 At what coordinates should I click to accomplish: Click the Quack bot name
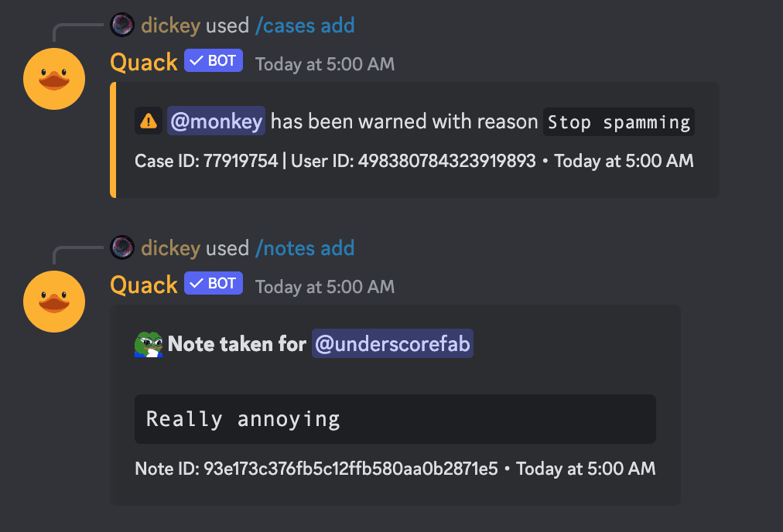(x=143, y=61)
